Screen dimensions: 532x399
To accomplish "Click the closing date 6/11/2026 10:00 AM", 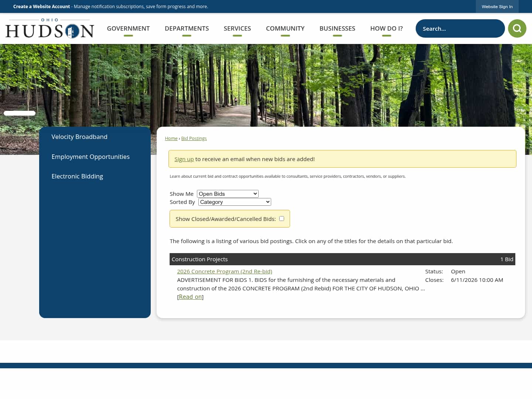I will [477, 280].
